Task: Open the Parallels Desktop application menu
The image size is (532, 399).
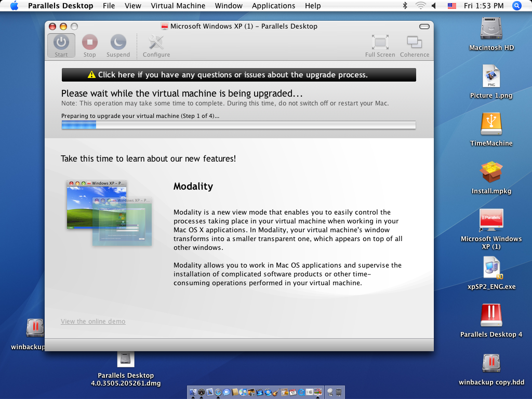Action: 60,6
